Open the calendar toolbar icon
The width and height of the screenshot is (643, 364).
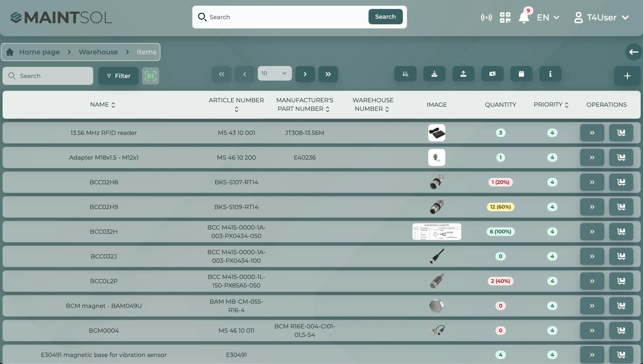(x=521, y=74)
